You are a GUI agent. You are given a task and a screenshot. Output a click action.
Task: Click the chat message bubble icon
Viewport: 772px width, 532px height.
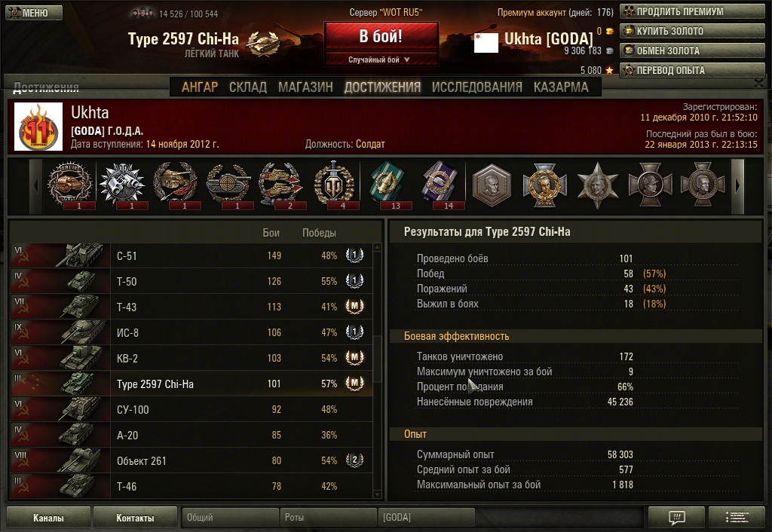tap(677, 517)
